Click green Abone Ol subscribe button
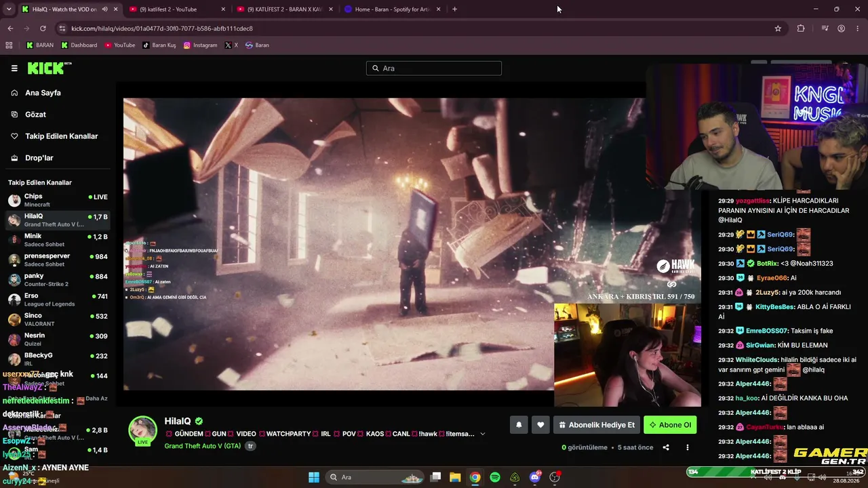Screen dimensions: 868x488 click(670, 425)
